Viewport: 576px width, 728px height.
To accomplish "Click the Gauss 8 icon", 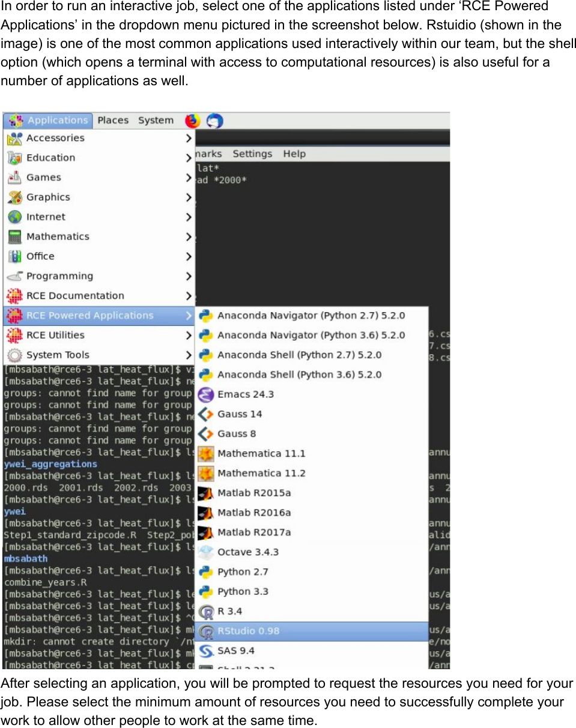I will [206, 435].
